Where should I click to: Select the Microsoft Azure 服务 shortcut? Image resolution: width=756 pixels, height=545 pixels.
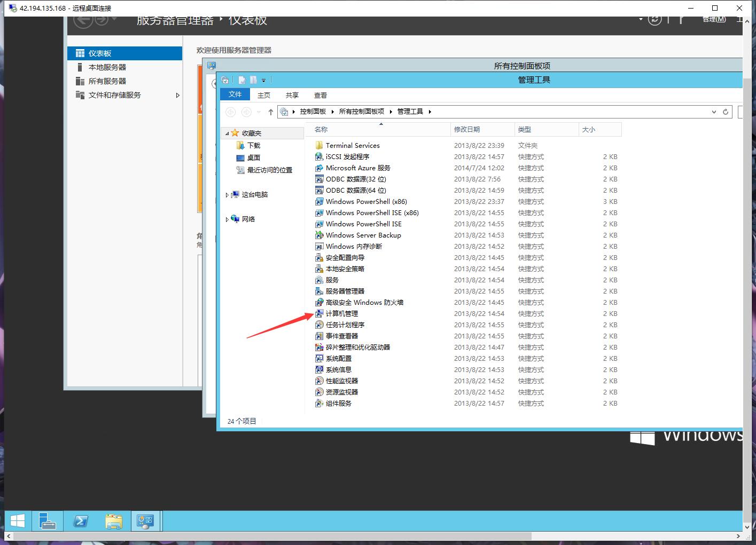coord(357,168)
